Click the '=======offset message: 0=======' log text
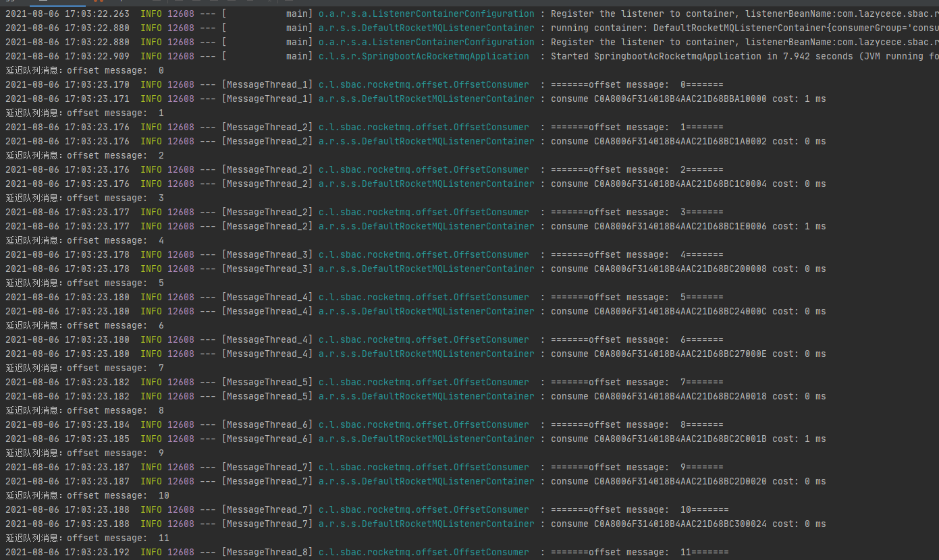The height and width of the screenshot is (560, 939). 637,84
